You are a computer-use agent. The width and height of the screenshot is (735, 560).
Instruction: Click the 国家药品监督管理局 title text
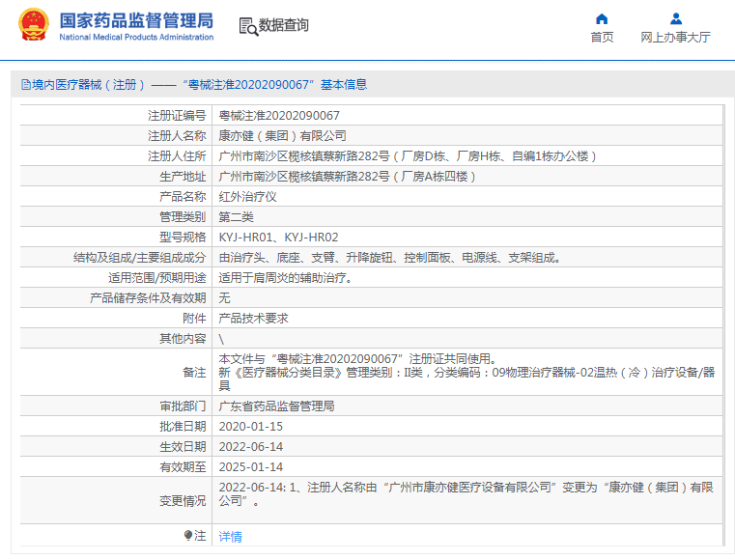point(136,20)
